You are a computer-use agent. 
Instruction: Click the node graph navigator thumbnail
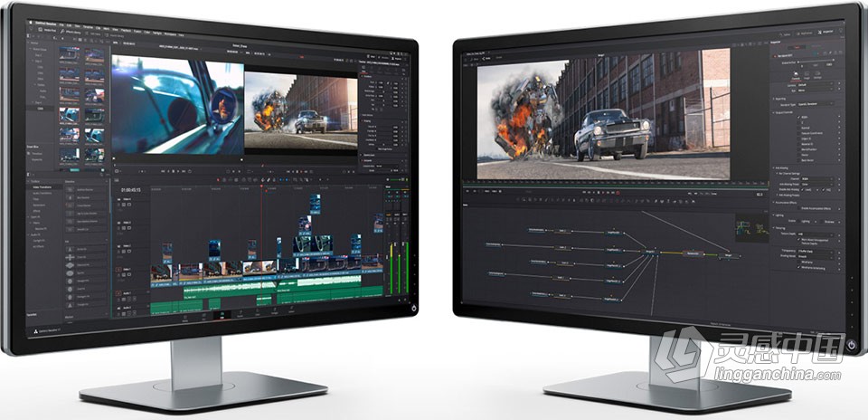click(x=751, y=228)
